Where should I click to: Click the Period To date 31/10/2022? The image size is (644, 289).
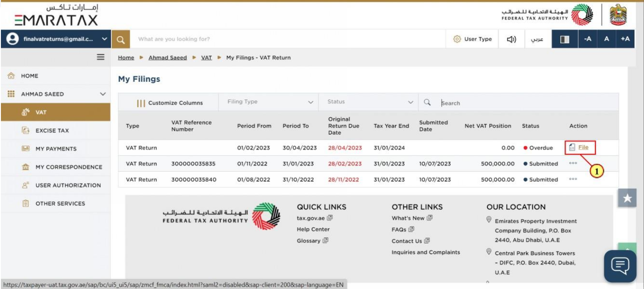298,179
